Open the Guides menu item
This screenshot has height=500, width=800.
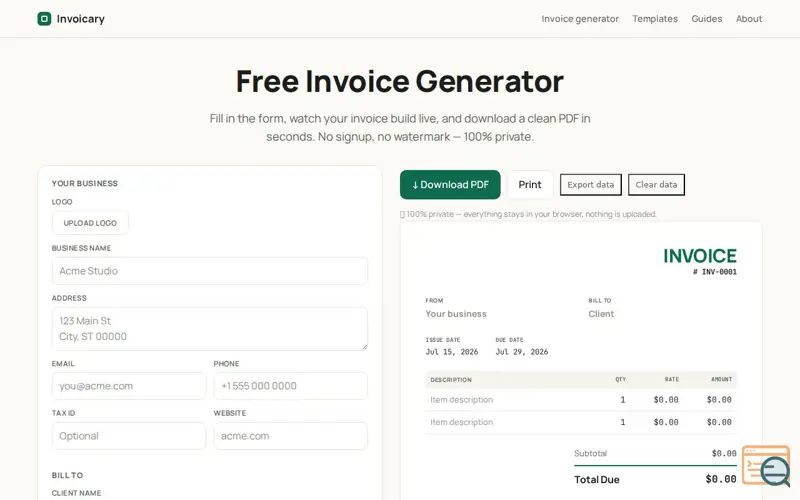tap(707, 19)
